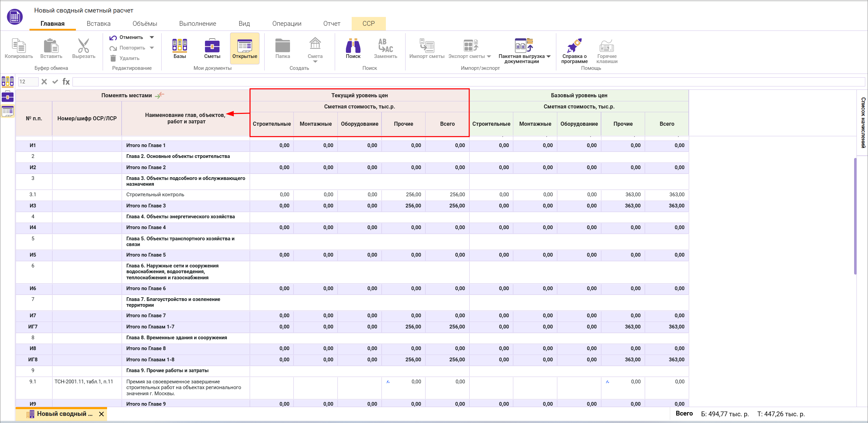The height and width of the screenshot is (423, 868).
Task: Switch to the Операции ribbon tab
Action: tap(287, 23)
